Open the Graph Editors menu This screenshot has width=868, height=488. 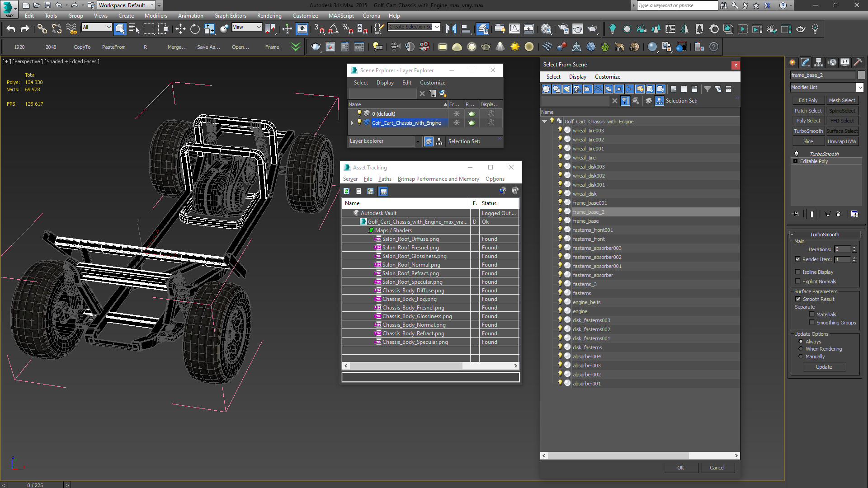230,16
